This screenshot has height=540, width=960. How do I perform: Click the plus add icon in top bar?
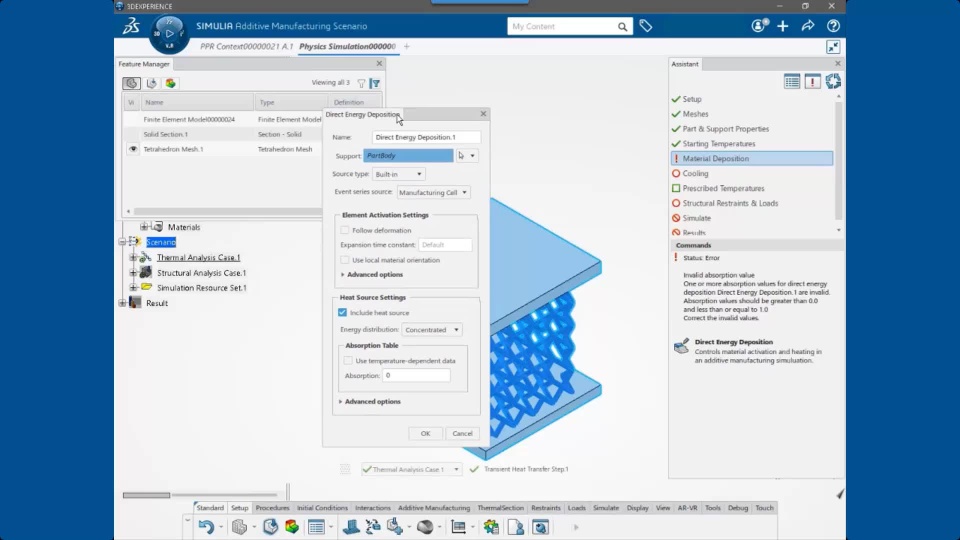coord(782,26)
